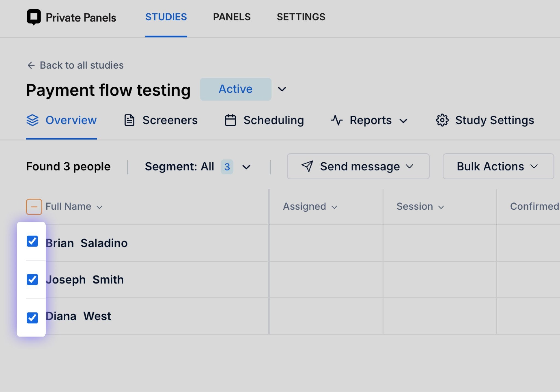Uncheck Joseph Smith's checkbox
Screen dimensions: 560x392
[32, 279]
